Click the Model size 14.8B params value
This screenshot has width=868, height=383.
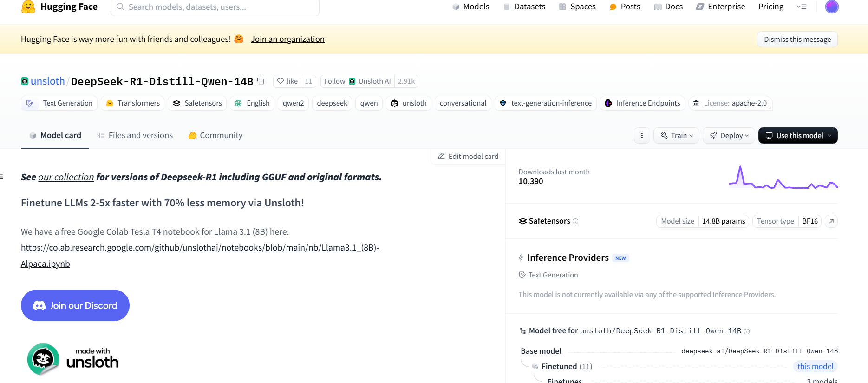coord(724,221)
